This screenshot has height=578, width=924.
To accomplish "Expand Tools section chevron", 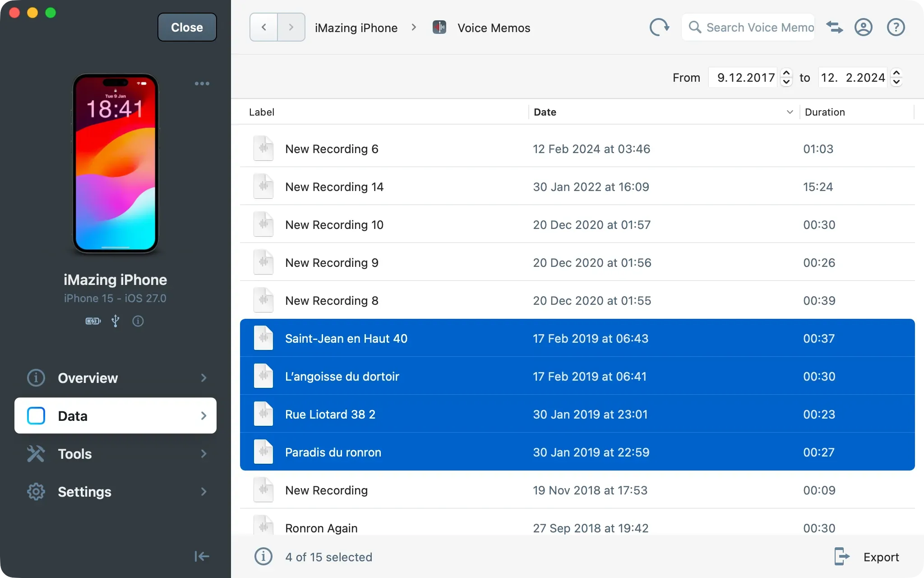I will pos(204,453).
